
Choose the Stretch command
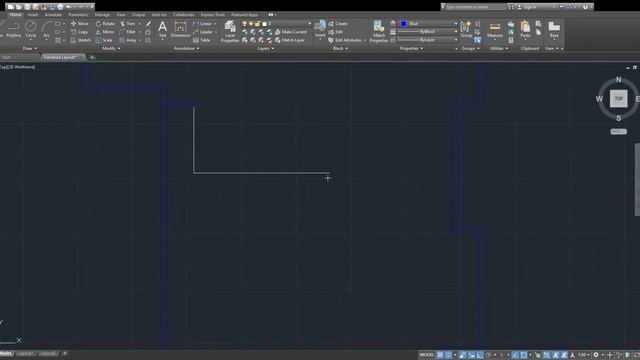tap(81, 40)
